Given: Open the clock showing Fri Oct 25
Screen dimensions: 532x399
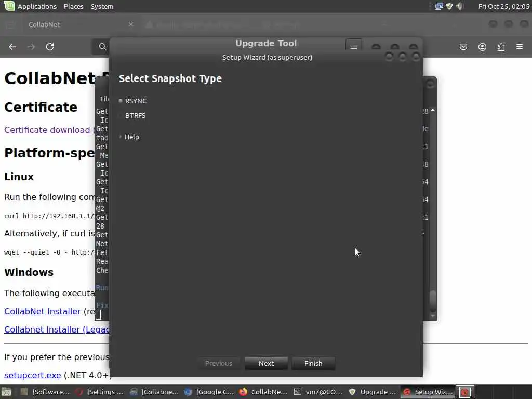Looking at the screenshot, I should [x=503, y=6].
